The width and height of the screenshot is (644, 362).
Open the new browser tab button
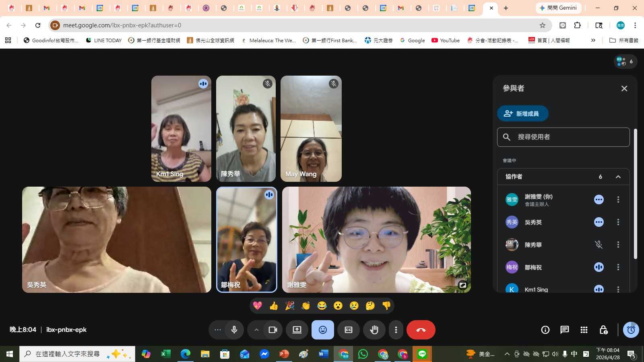click(506, 8)
